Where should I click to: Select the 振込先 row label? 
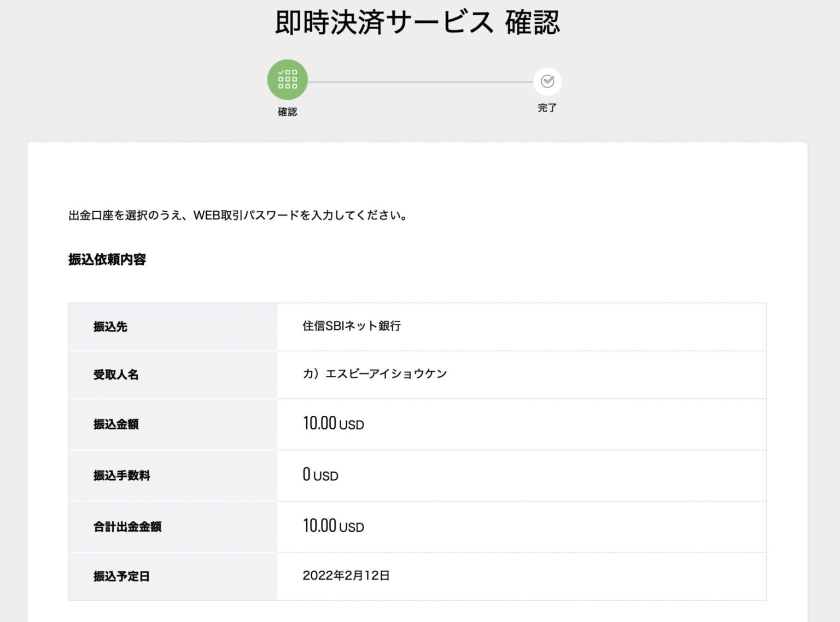click(110, 327)
